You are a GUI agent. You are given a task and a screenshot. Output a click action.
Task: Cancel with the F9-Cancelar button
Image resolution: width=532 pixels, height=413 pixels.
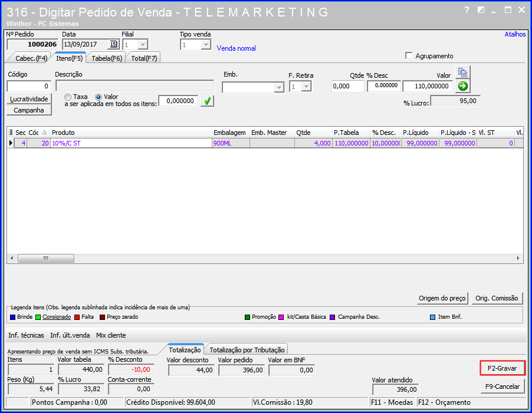pos(503,386)
